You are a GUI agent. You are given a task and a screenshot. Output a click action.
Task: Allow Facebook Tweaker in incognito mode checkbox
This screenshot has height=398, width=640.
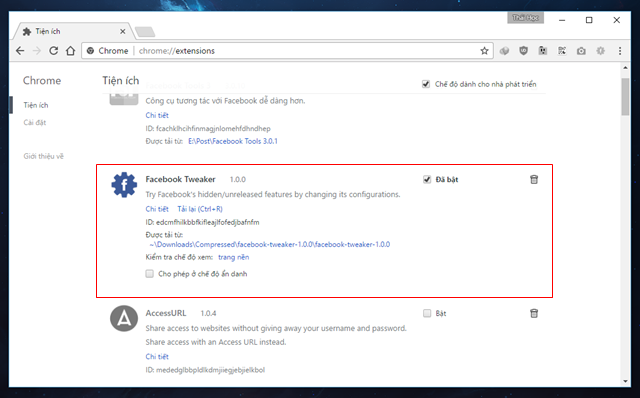pyautogui.click(x=150, y=273)
